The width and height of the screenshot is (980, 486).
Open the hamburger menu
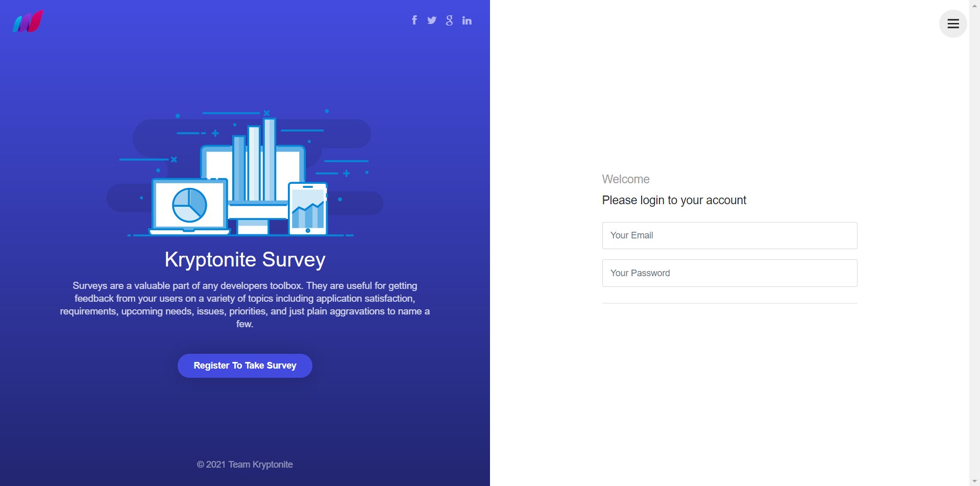click(953, 23)
